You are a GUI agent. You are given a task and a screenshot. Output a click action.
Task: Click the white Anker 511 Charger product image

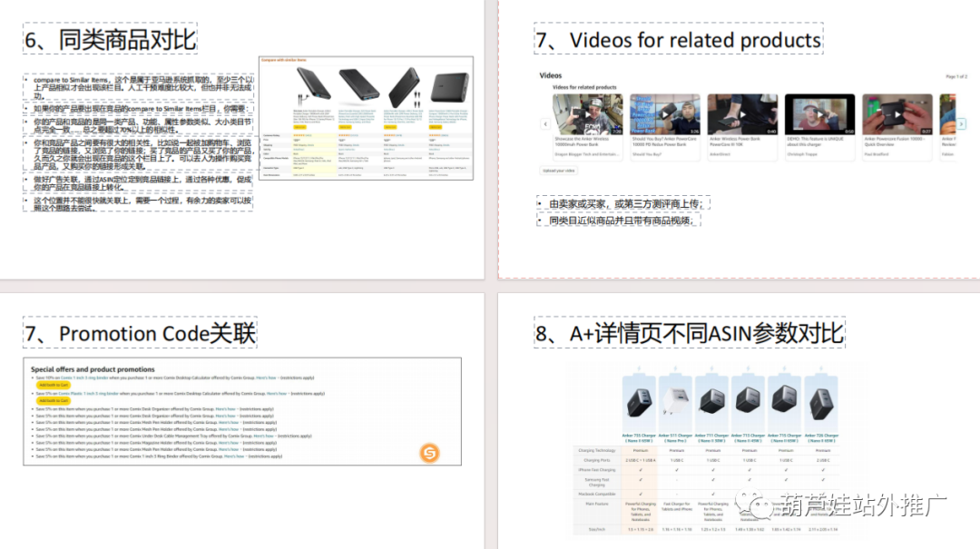675,402
